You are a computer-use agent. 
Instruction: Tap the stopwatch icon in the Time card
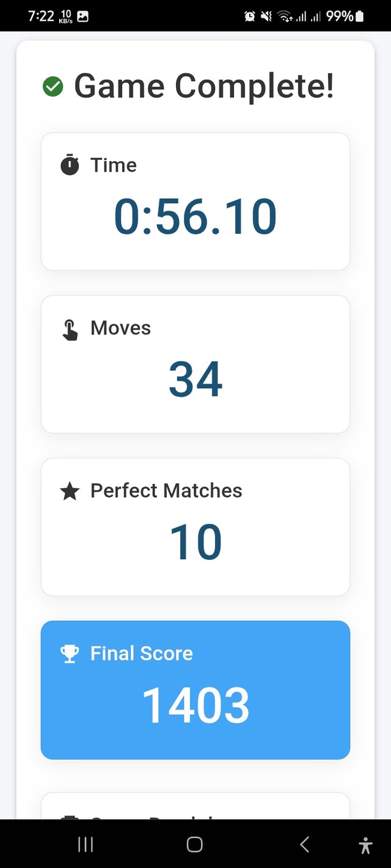pyautogui.click(x=70, y=165)
